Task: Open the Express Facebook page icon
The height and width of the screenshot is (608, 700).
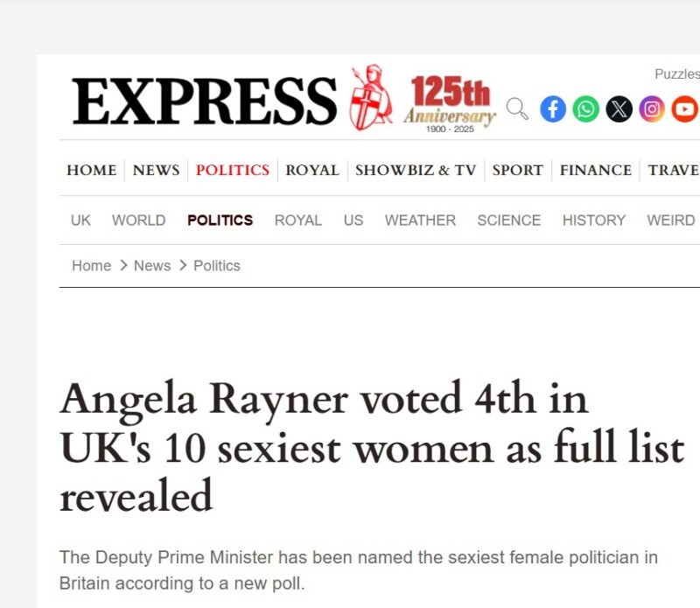Action: pyautogui.click(x=553, y=108)
